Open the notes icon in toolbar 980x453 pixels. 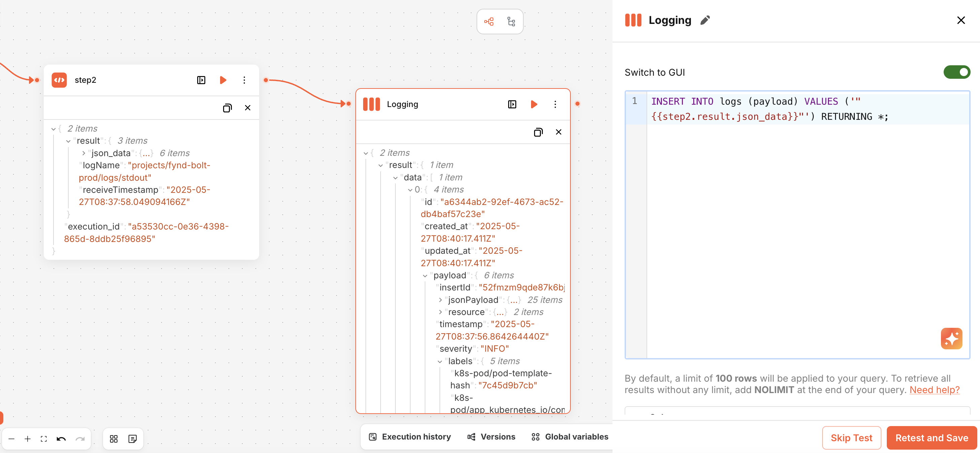tap(132, 439)
